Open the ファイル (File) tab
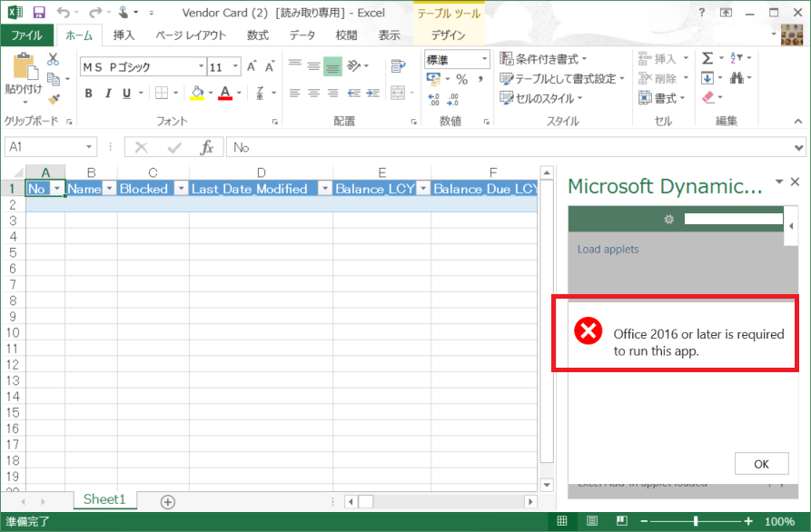This screenshot has height=532, width=811. [x=27, y=35]
